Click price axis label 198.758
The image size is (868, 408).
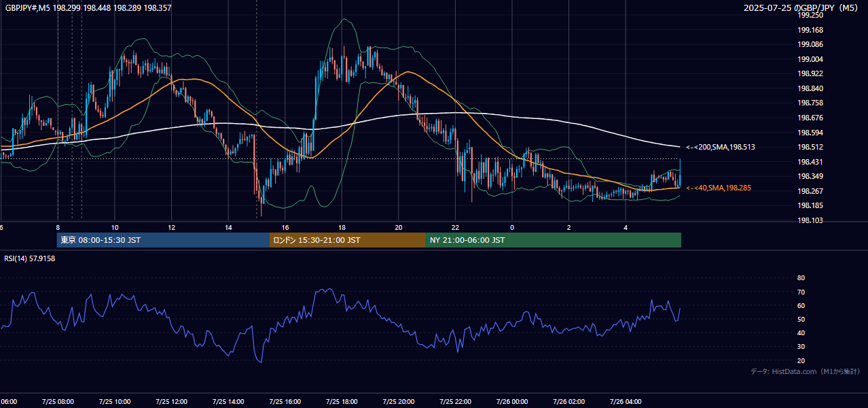[810, 103]
